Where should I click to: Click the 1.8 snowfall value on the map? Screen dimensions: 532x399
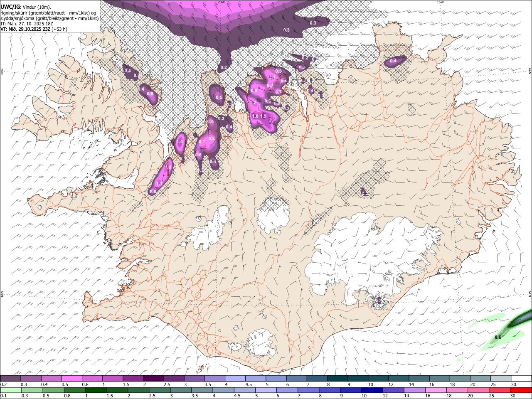255,116
